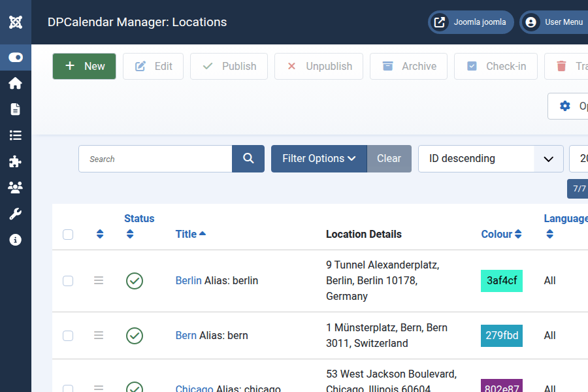
Task: Toggle the Berlin published status icon
Action: click(135, 281)
